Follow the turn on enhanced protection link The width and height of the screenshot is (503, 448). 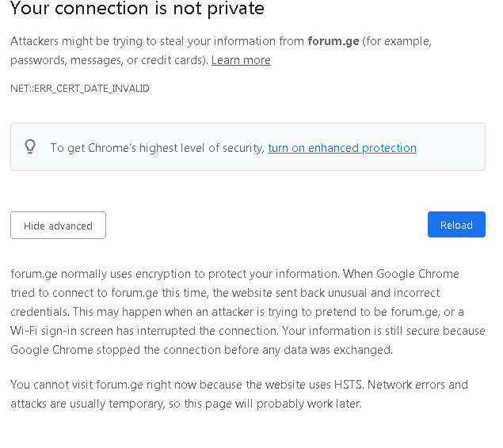click(x=342, y=148)
